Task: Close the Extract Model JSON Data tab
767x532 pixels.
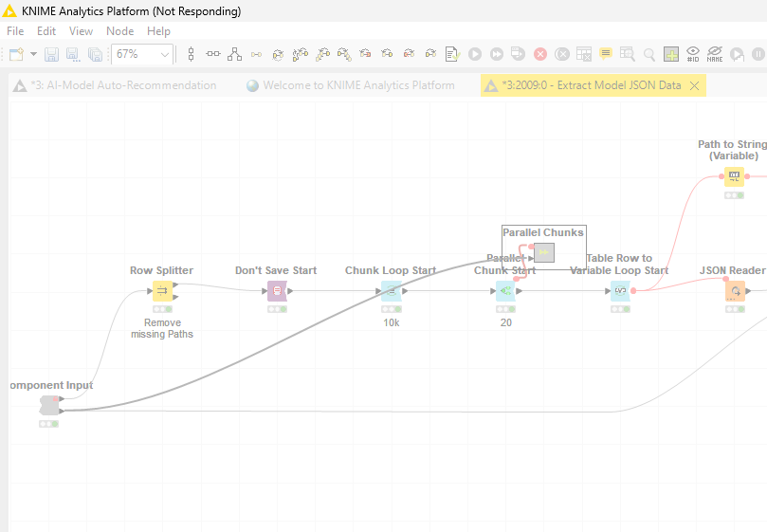Action: coord(694,85)
